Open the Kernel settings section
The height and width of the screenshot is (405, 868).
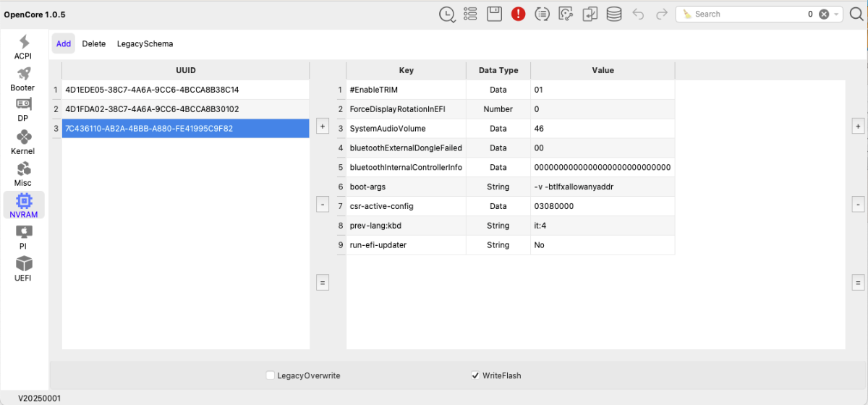pyautogui.click(x=23, y=142)
